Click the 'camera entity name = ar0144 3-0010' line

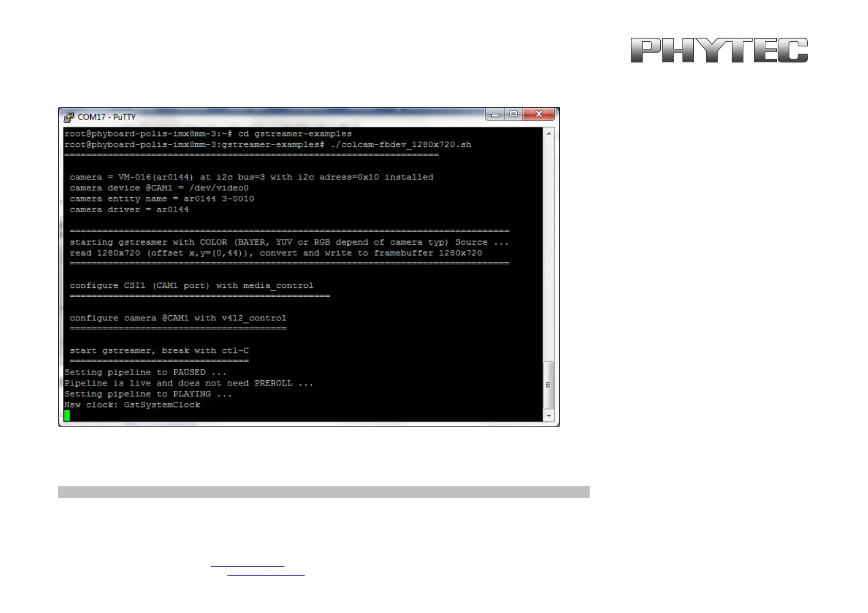point(162,199)
